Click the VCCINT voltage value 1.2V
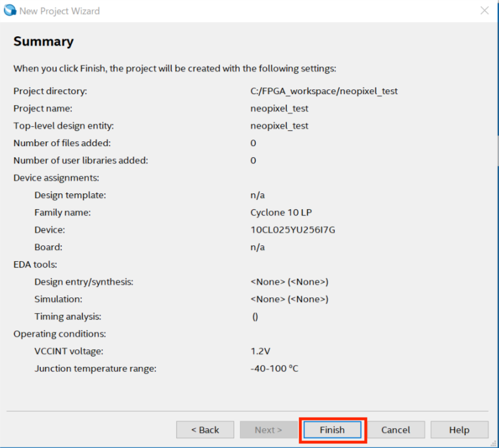The height and width of the screenshot is (448, 499). 260,351
